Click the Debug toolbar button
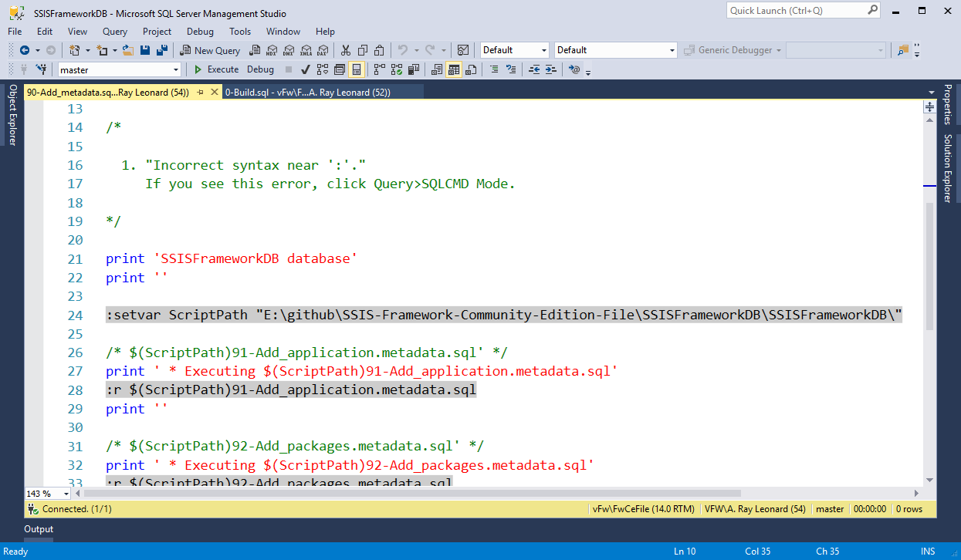Viewport: 961px width, 560px height. (x=260, y=69)
